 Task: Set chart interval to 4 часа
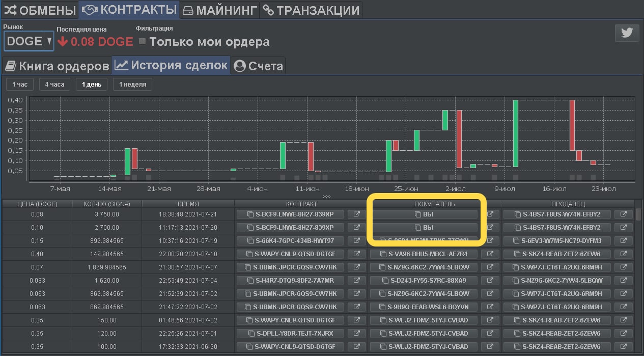pos(54,85)
